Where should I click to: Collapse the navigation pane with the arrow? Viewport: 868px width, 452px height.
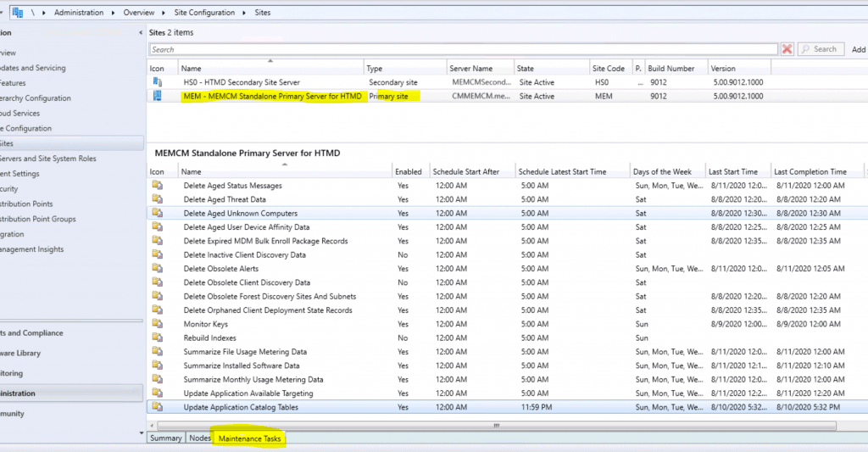pyautogui.click(x=141, y=33)
